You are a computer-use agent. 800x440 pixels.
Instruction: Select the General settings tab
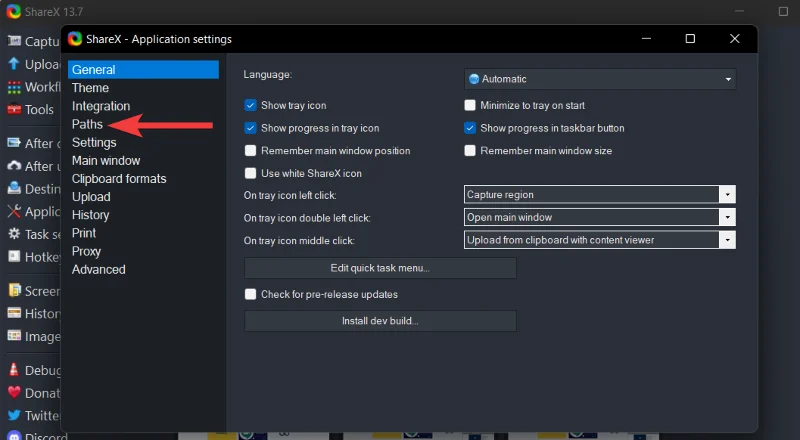click(x=143, y=69)
